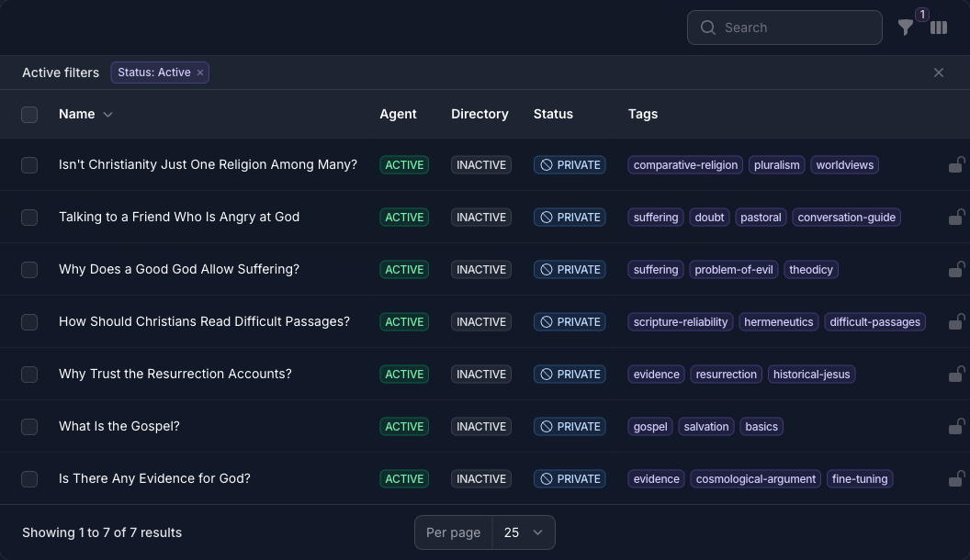Check How Should Christians Read Difficult Passages row
The image size is (970, 560).
pyautogui.click(x=29, y=322)
